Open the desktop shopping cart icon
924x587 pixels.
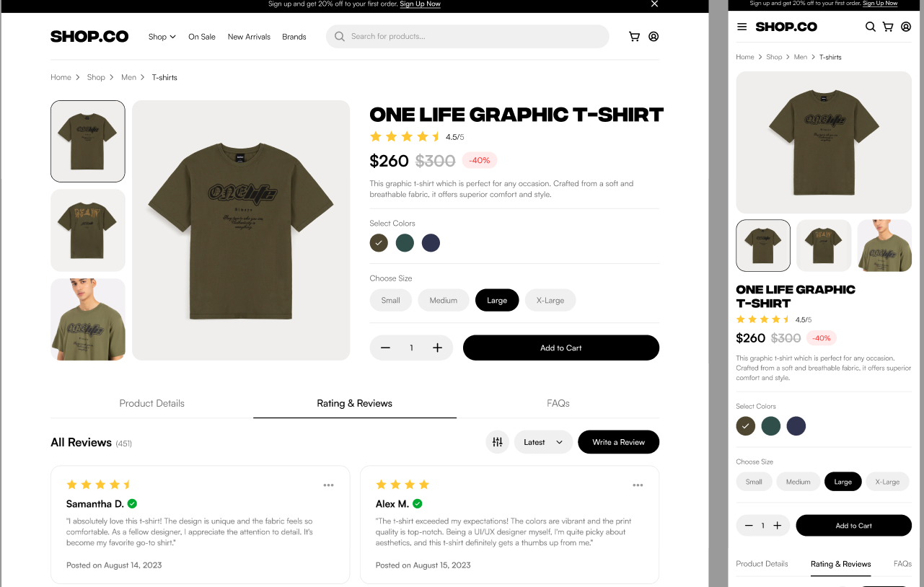click(634, 37)
